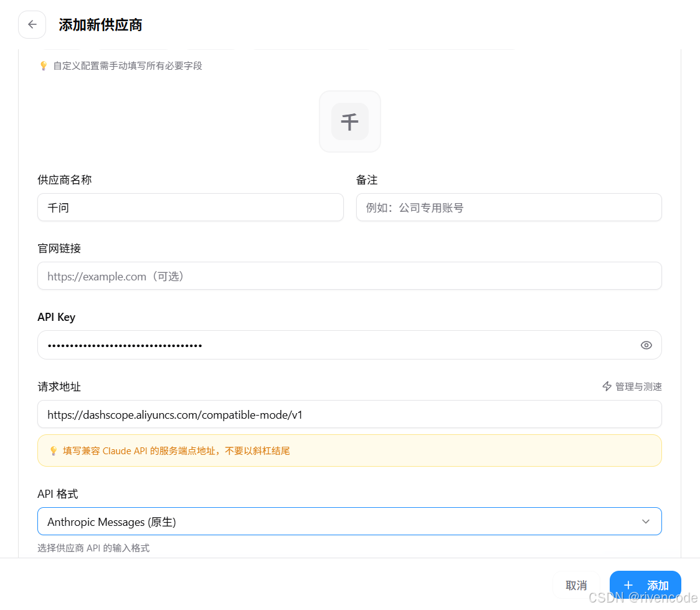Image resolution: width=700 pixels, height=610 pixels.
Task: Click the 填写兼容 Claude API warning text
Action: [x=176, y=451]
